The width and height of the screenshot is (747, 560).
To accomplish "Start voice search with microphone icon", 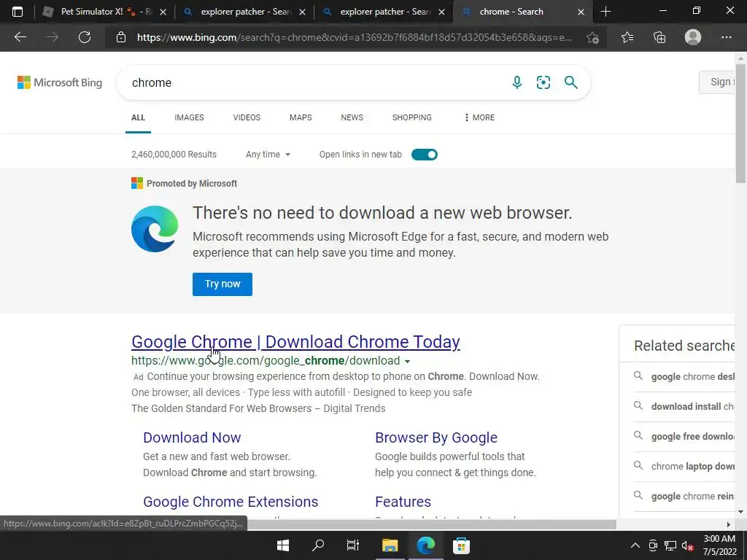I will pos(517,82).
